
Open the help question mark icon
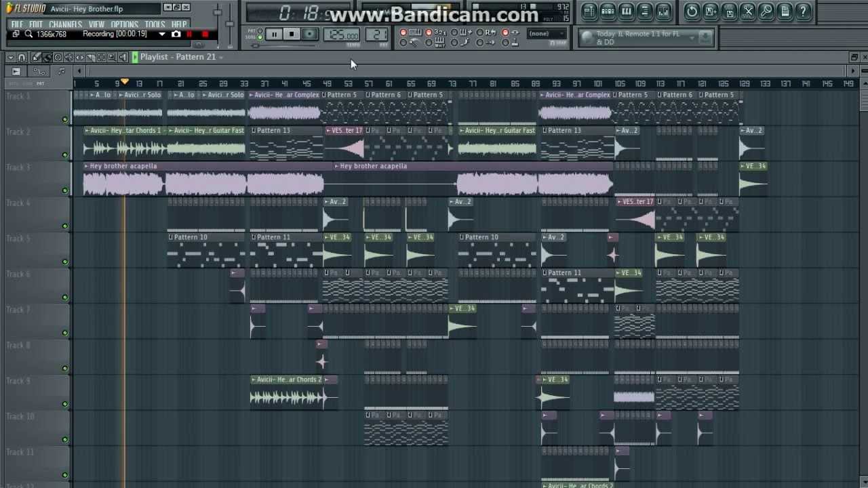click(x=803, y=11)
